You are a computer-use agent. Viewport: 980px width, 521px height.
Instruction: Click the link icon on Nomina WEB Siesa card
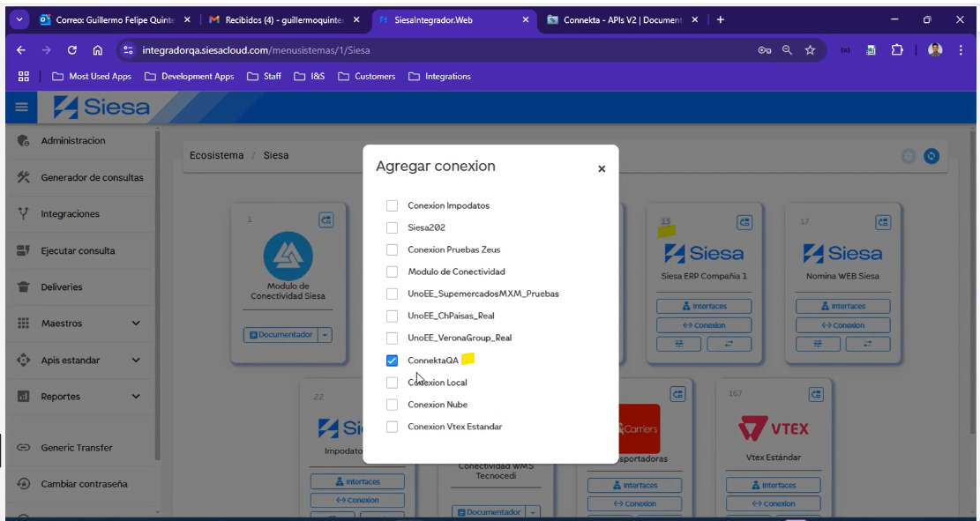coord(883,222)
